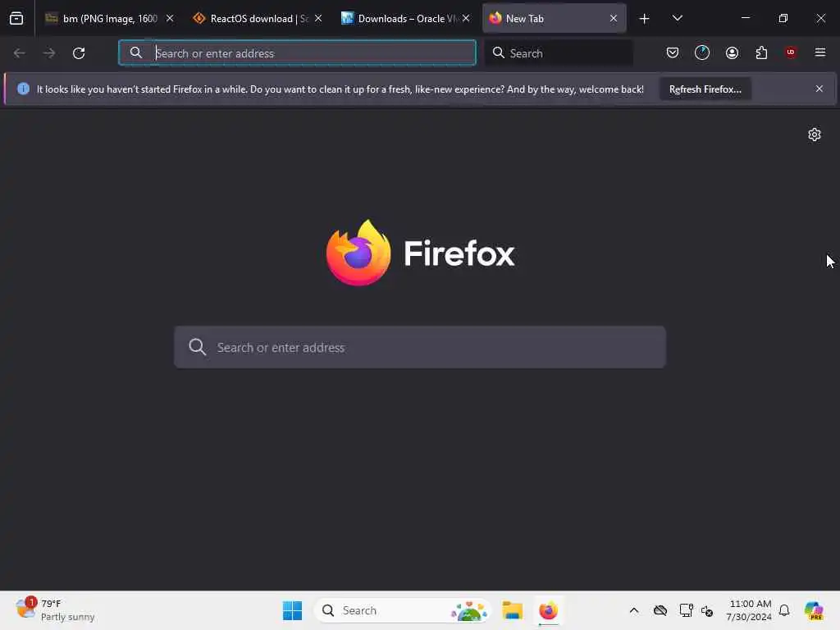This screenshot has width=840, height=630.
Task: Open a new tab with plus button
Action: [645, 19]
